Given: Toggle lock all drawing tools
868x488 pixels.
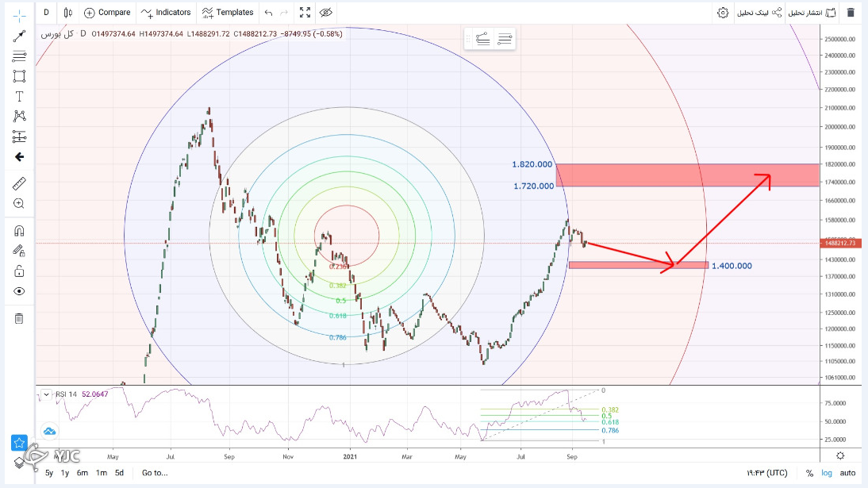Looking at the screenshot, I should (19, 271).
